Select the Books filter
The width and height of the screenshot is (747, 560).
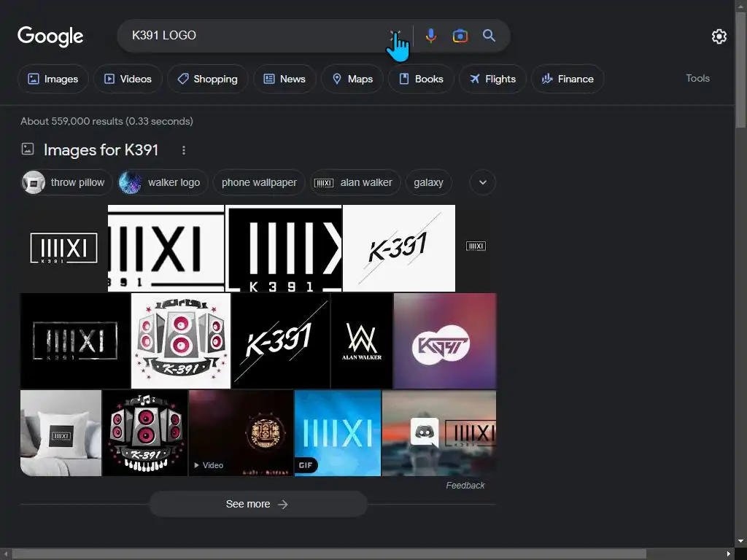[421, 79]
